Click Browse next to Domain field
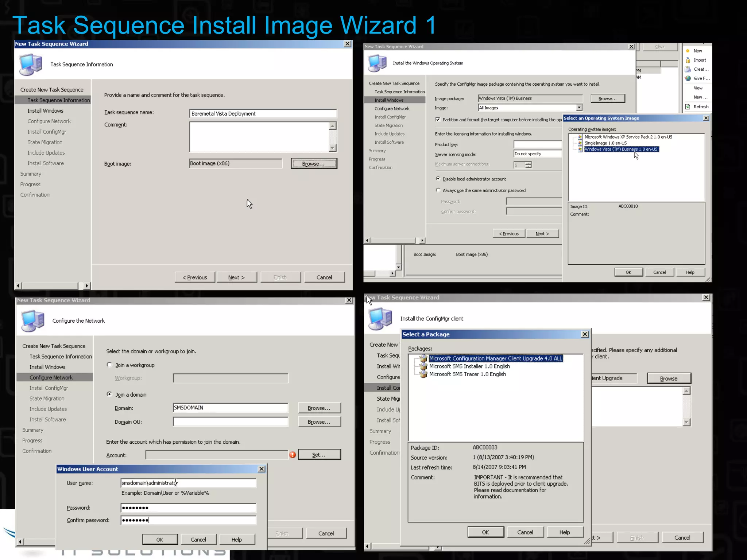The height and width of the screenshot is (560, 747). coord(319,408)
